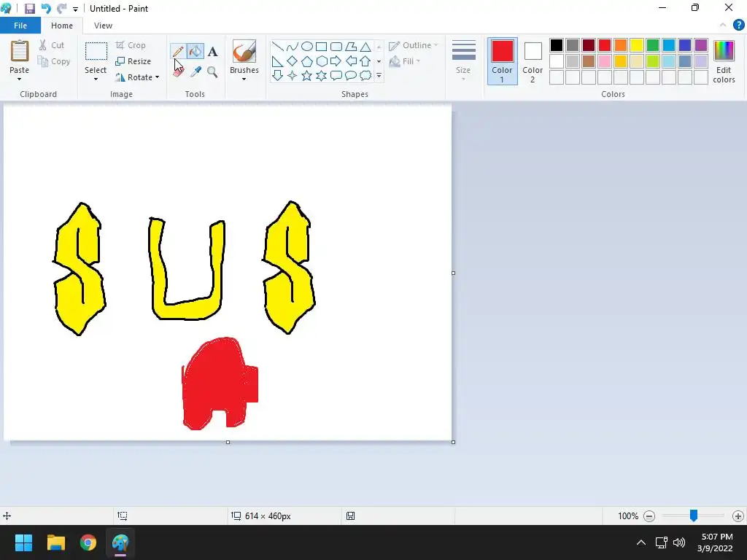
Task: Expand the Shapes gallery more arrow
Action: [379, 75]
